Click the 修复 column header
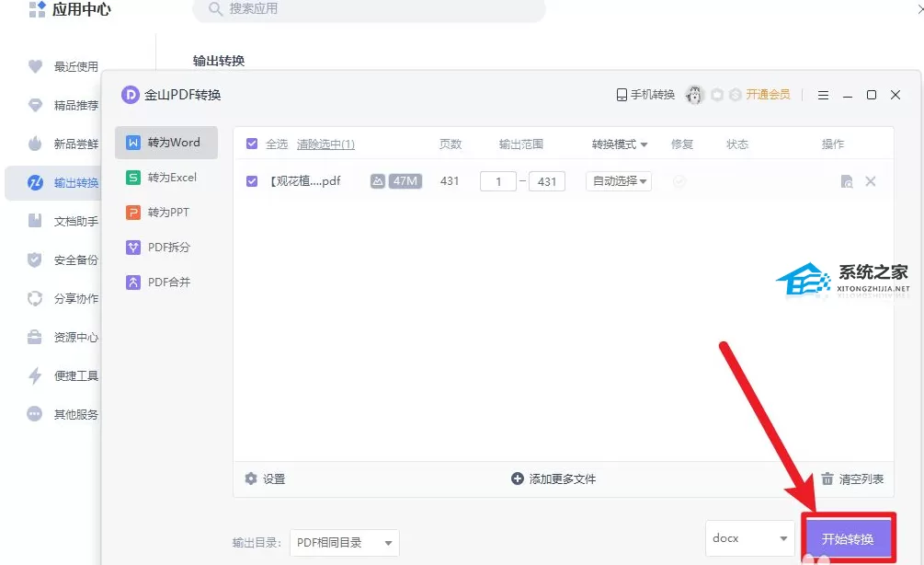The image size is (924, 565). (682, 144)
